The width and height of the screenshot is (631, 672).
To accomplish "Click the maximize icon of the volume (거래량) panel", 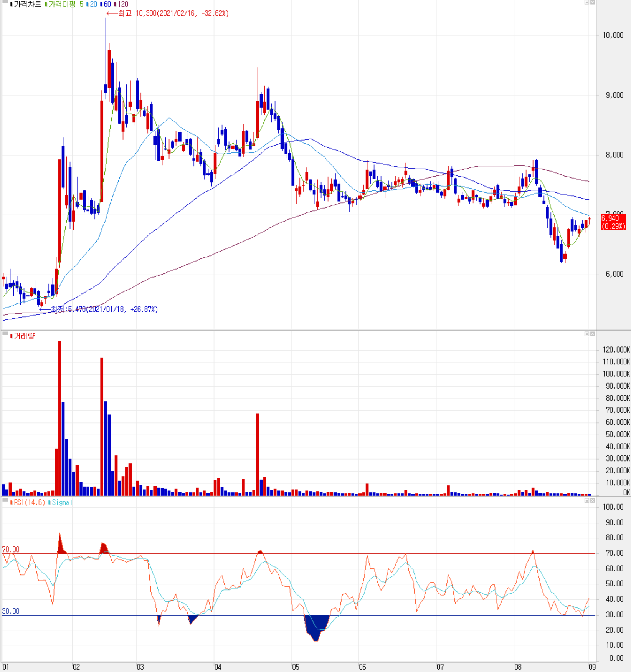I will click(x=586, y=334).
